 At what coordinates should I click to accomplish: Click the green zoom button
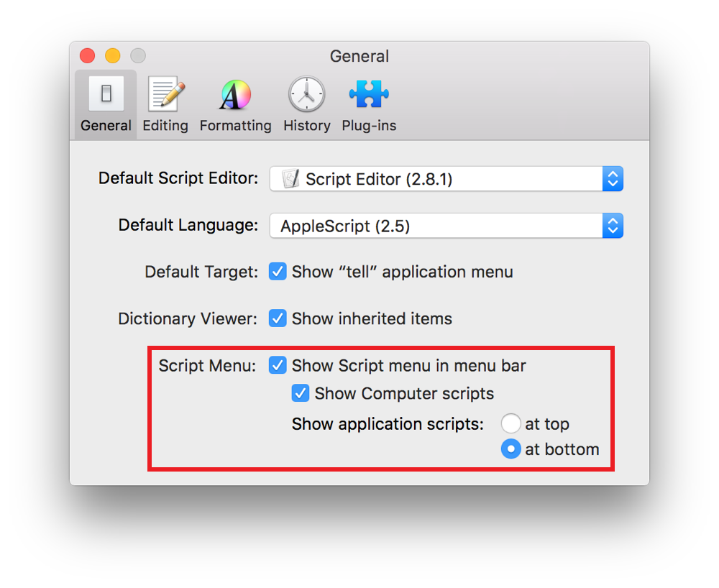[x=137, y=55]
